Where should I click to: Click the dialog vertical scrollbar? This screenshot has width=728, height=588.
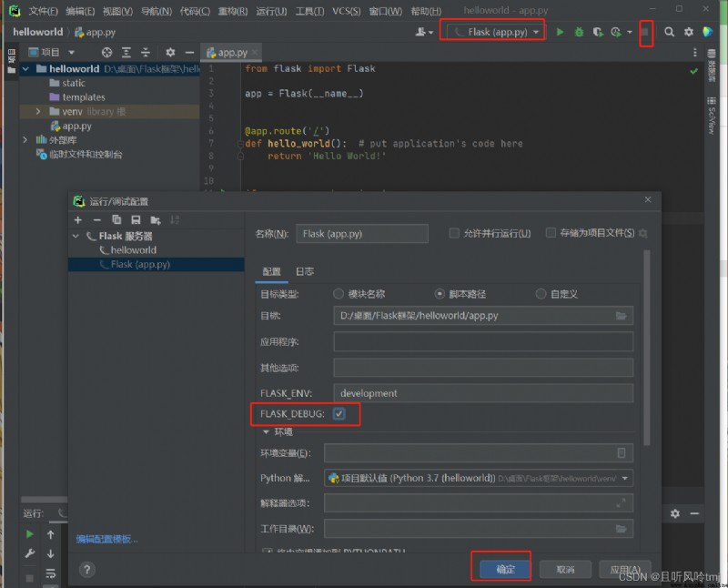[x=647, y=348]
